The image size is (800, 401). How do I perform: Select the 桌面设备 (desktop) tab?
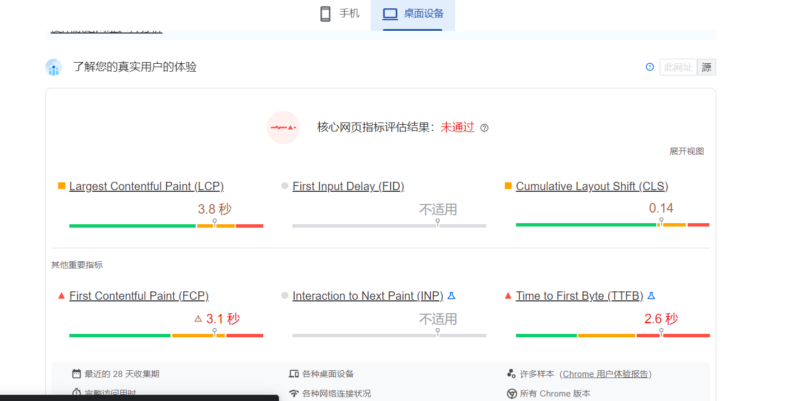click(x=413, y=14)
